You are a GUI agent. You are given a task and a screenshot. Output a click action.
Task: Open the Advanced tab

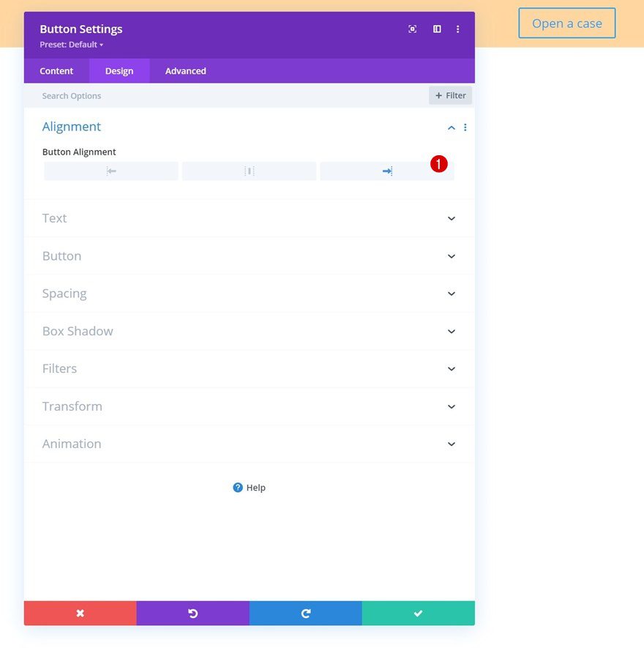tap(185, 71)
